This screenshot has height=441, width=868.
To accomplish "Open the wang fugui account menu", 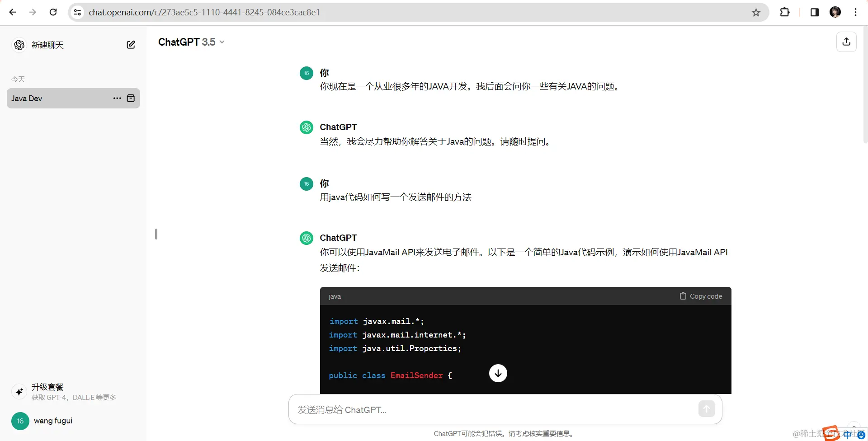I will point(73,421).
